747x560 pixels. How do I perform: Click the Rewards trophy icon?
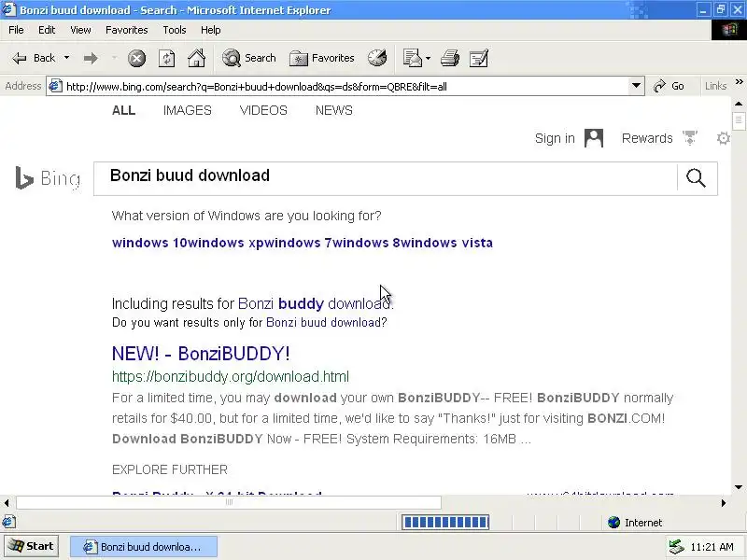coord(690,138)
